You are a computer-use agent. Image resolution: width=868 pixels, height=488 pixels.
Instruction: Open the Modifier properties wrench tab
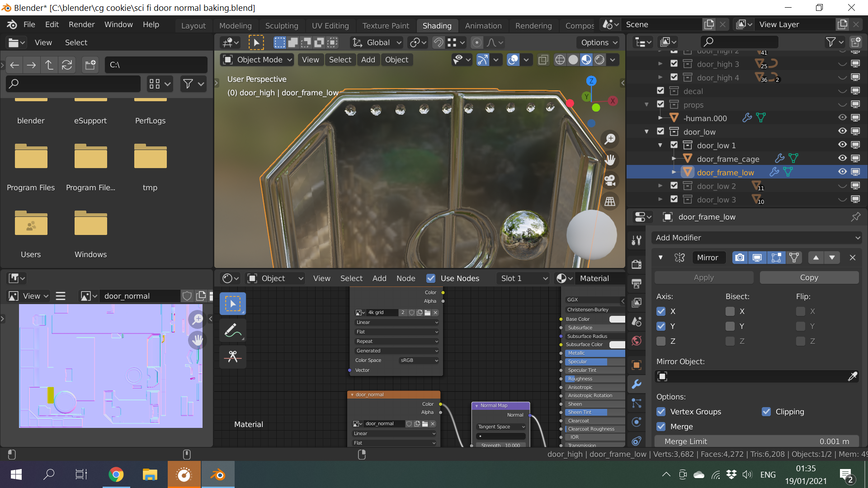(637, 384)
